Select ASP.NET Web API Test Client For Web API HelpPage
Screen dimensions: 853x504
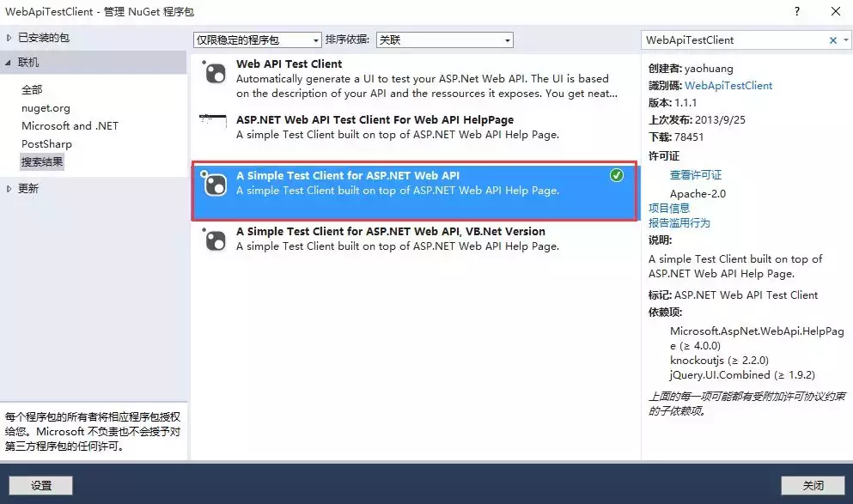click(375, 120)
